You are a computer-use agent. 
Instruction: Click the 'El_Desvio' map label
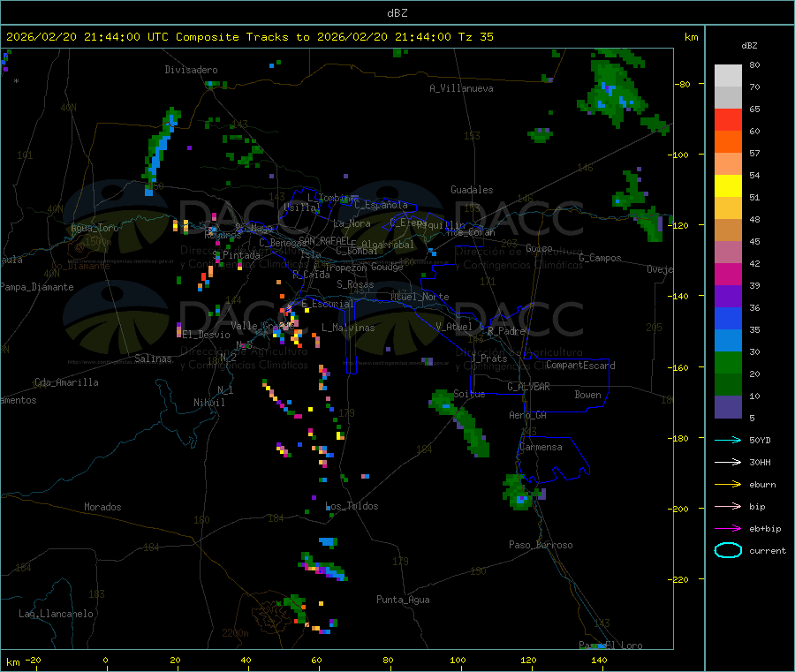pyautogui.click(x=206, y=335)
